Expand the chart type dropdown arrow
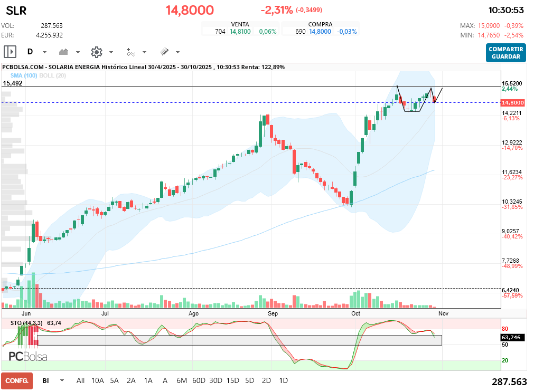This screenshot has width=534, height=392. tap(78, 52)
